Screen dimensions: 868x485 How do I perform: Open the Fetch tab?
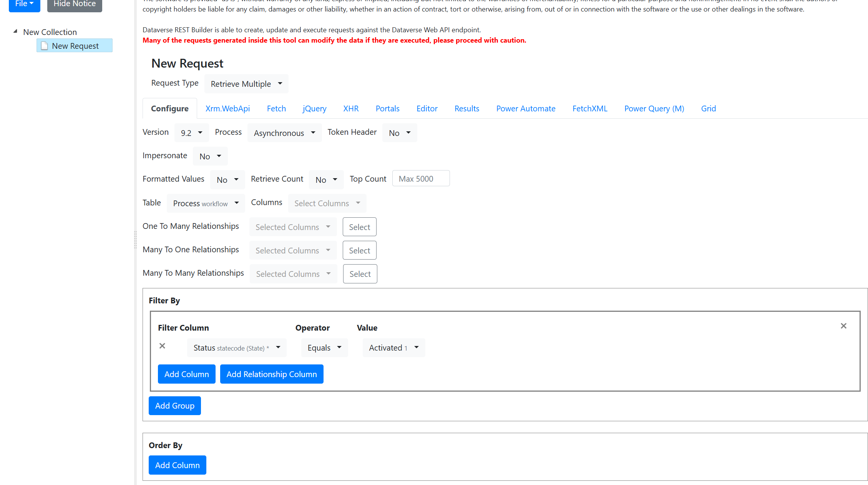[x=276, y=108]
